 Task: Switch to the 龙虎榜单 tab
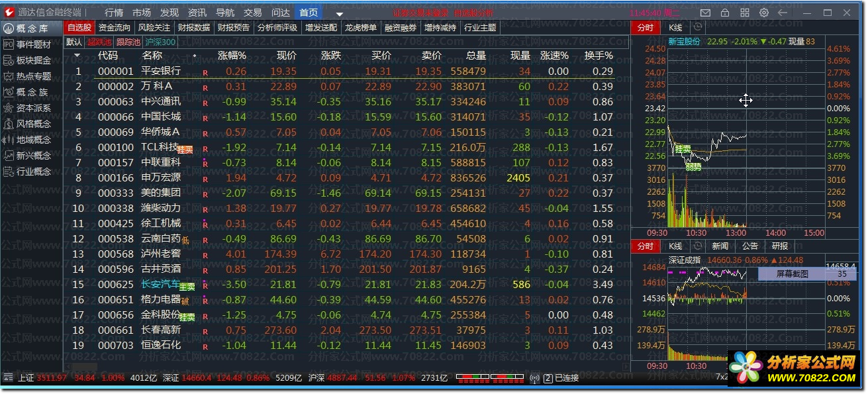[x=361, y=27]
